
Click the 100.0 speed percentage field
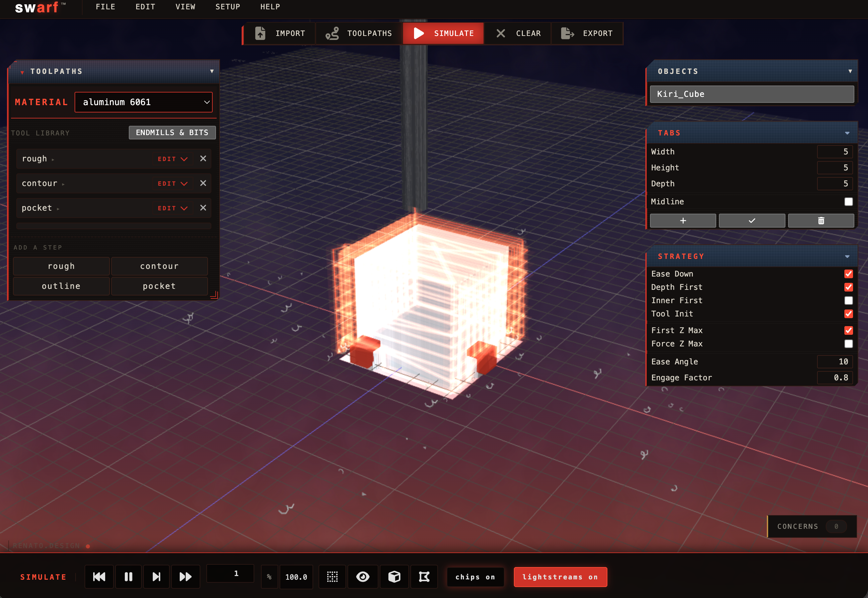pos(296,577)
